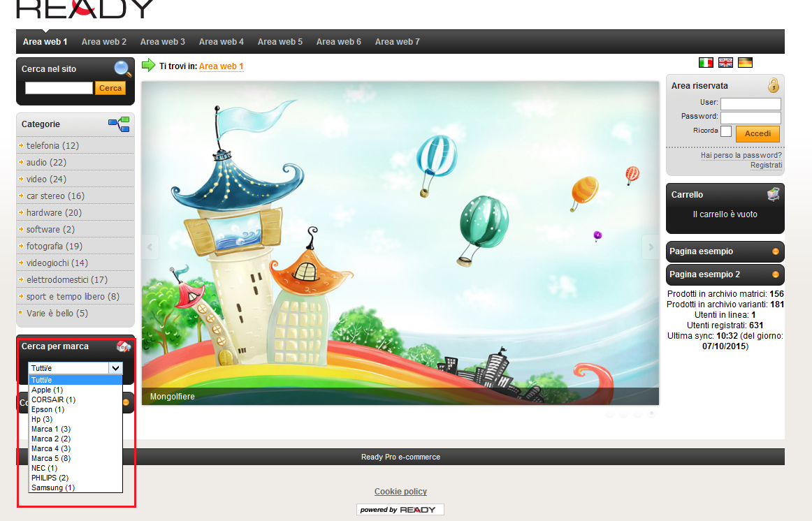Open the videogiochi (14) category
812x521 pixels.
(57, 263)
